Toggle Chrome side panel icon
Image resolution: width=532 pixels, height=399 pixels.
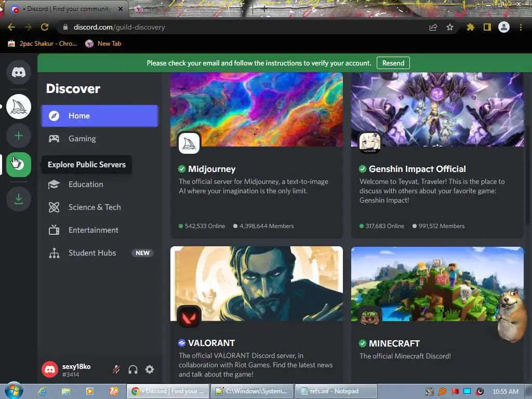coord(487,27)
